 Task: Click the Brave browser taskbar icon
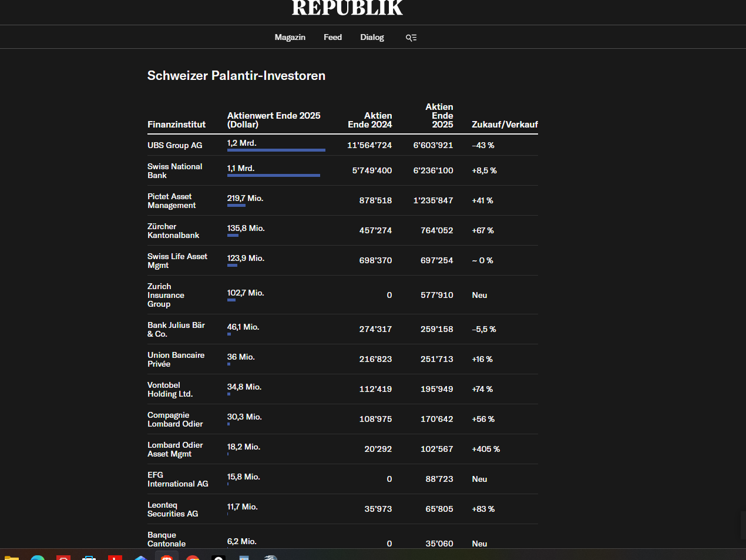point(167,557)
